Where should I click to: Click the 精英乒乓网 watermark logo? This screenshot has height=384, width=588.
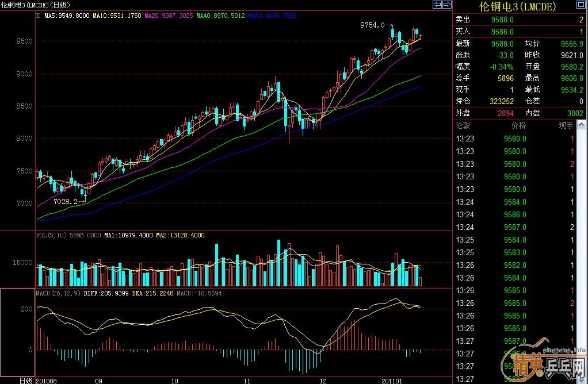(x=544, y=366)
